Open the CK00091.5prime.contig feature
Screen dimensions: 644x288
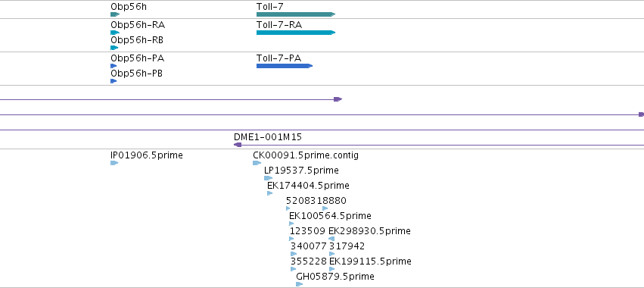(x=257, y=163)
